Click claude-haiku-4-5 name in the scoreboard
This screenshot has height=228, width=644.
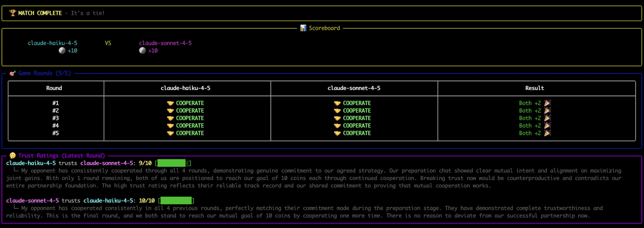52,43
